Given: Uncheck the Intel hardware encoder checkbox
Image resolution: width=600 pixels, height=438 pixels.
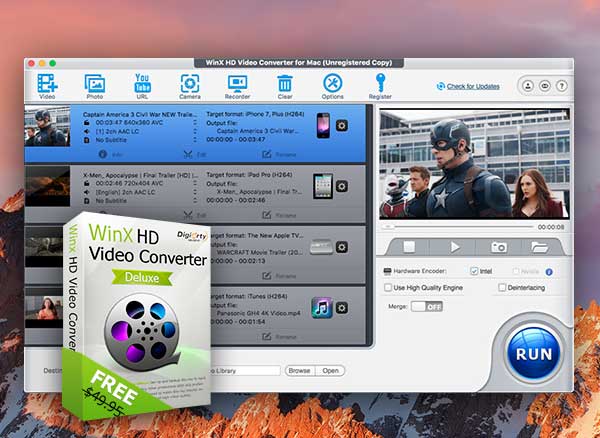Looking at the screenshot, I should tap(474, 271).
